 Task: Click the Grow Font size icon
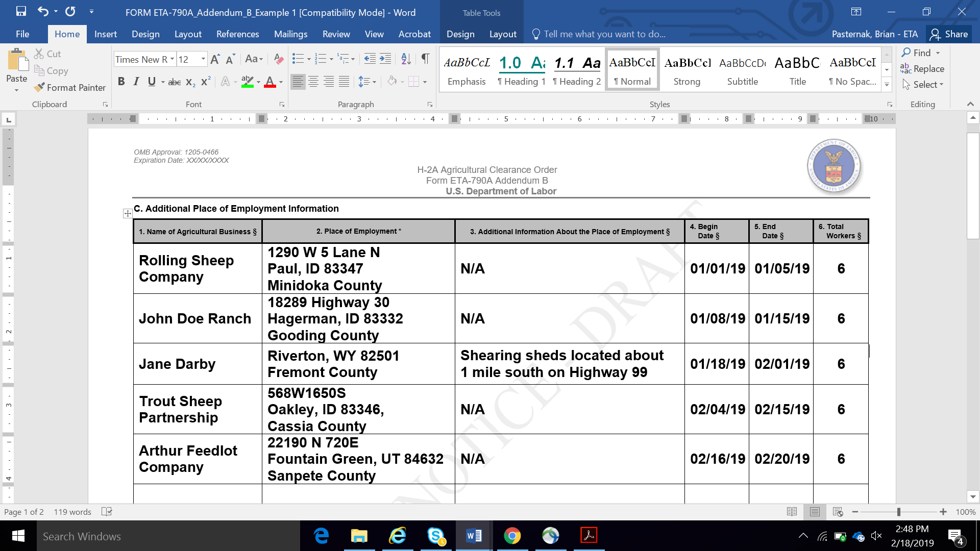pos(215,60)
